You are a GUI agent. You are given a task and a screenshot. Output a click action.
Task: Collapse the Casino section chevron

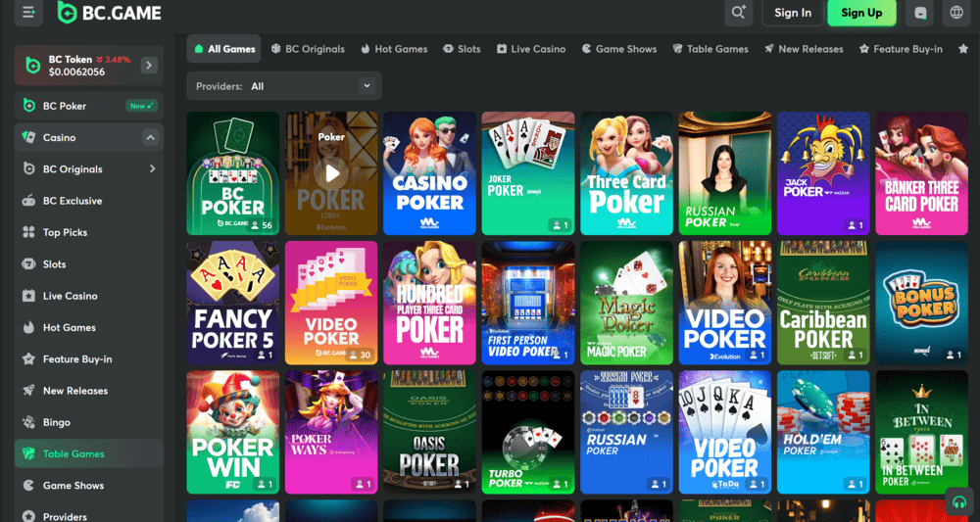click(x=150, y=137)
